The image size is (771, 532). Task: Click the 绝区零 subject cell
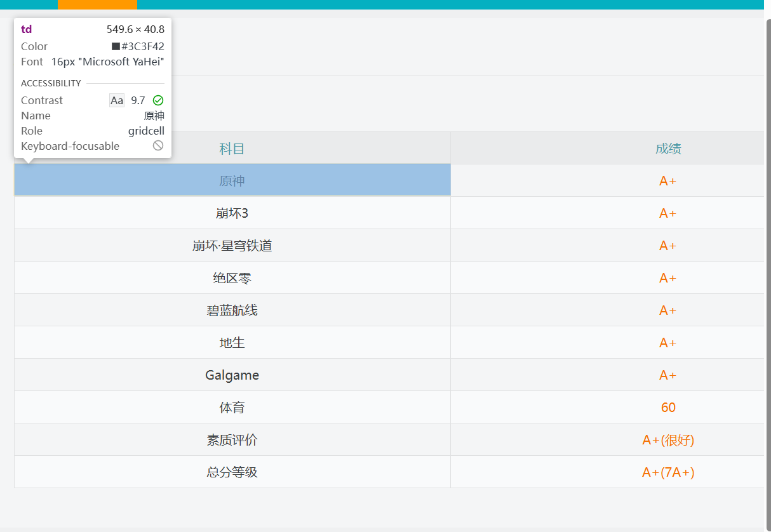(232, 277)
